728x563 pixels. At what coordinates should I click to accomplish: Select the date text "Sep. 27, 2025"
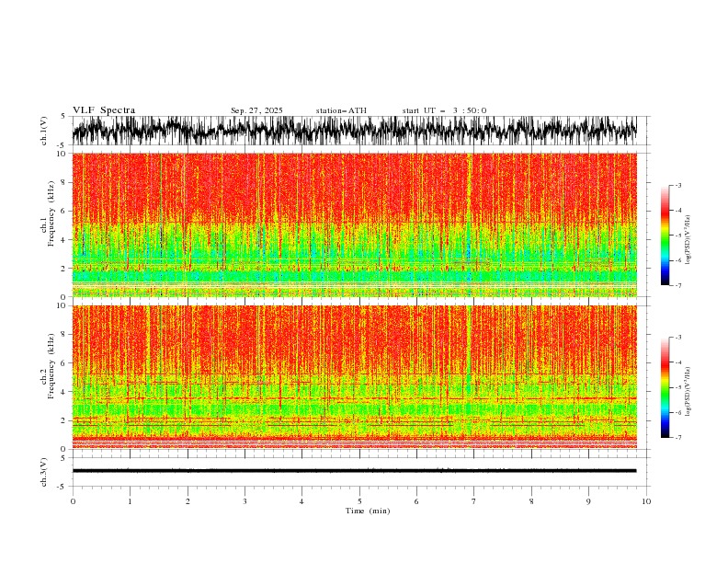pos(256,110)
